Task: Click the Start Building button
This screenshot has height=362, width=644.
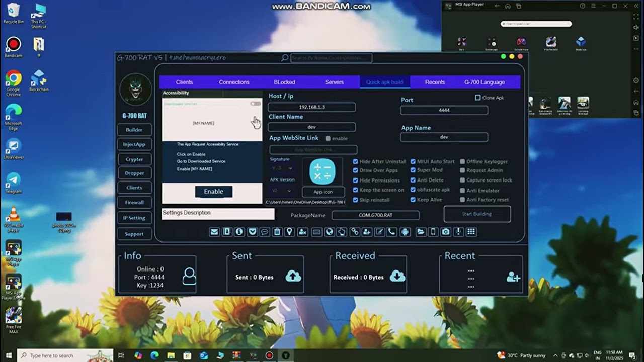Action: tap(477, 214)
